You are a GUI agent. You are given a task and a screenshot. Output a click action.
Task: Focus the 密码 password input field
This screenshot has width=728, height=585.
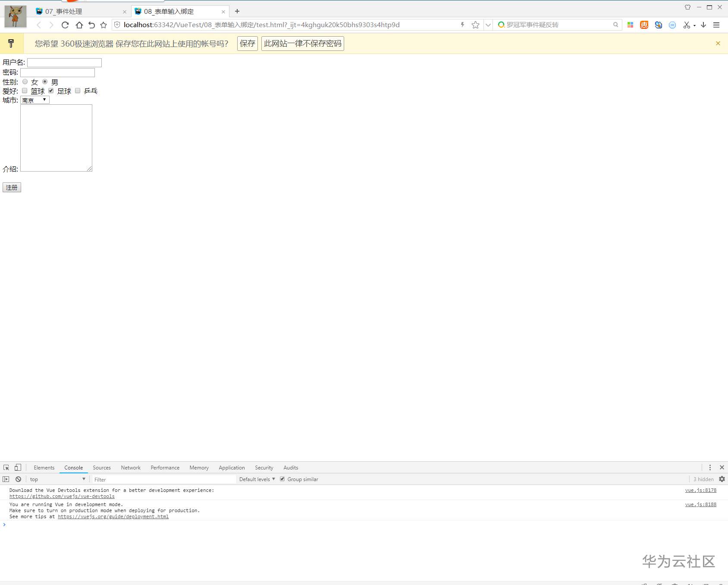(57, 72)
